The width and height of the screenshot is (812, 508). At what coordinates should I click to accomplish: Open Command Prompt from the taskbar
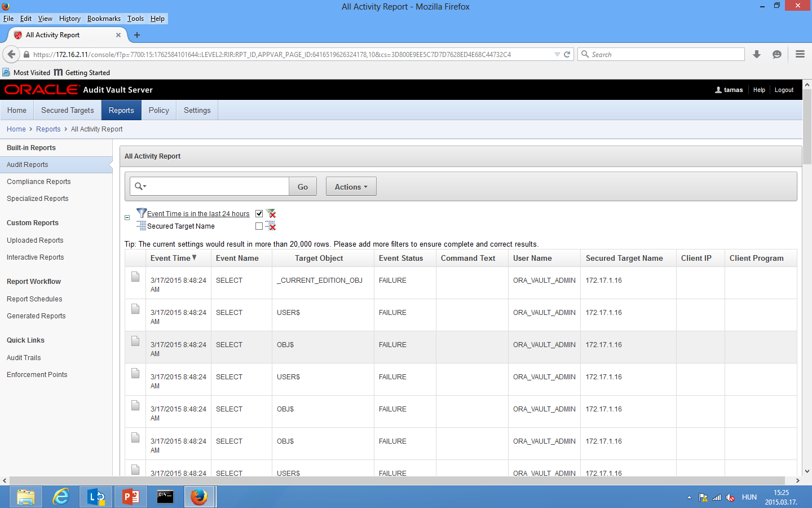(165, 497)
